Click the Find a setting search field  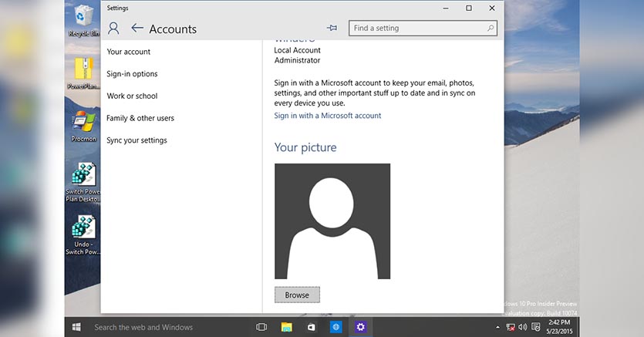click(x=416, y=29)
